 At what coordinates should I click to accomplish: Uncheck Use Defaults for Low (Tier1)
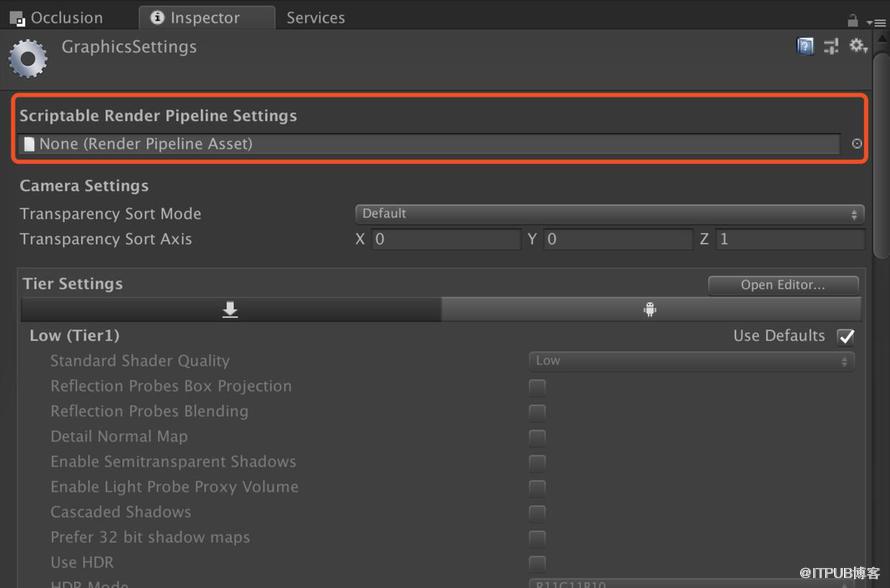tap(846, 337)
